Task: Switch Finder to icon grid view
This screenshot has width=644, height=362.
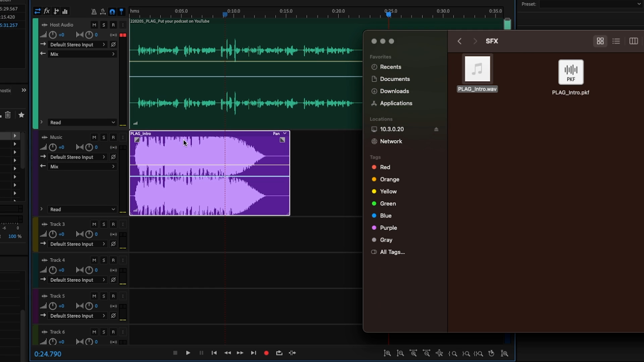Action: [x=600, y=41]
